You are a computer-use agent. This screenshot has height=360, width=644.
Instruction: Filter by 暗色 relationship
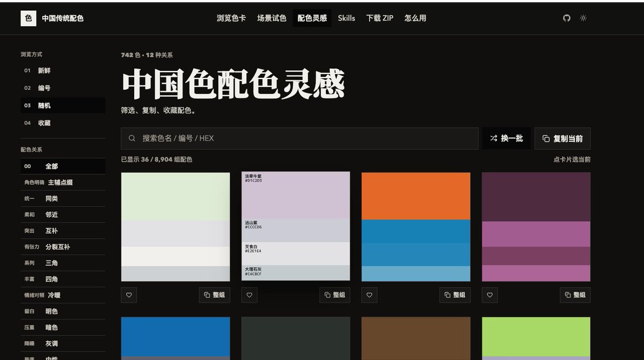63,328
